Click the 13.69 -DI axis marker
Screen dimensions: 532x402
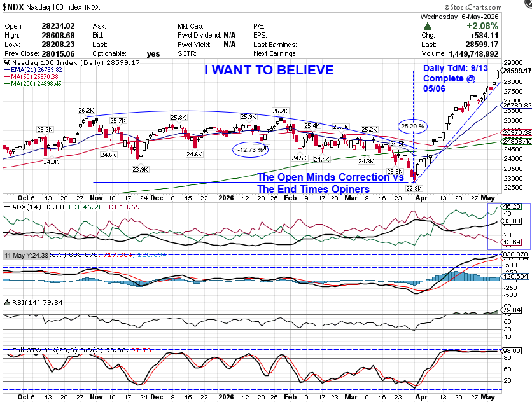click(512, 242)
